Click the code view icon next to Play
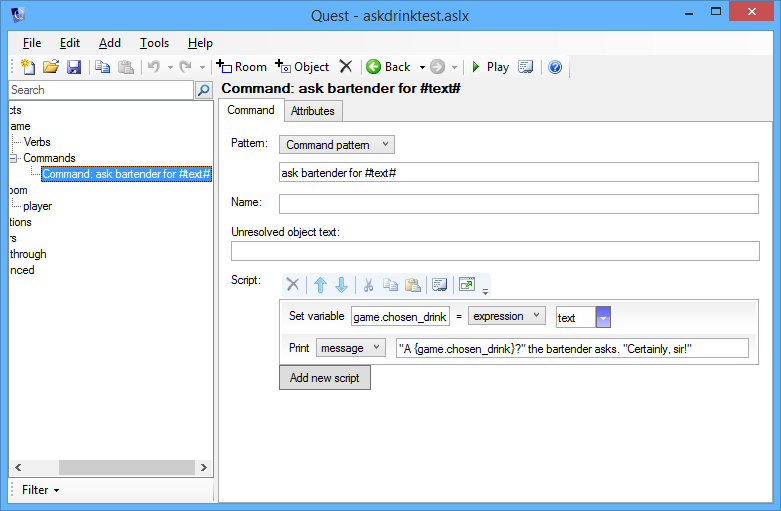This screenshot has height=511, width=781. [x=525, y=67]
